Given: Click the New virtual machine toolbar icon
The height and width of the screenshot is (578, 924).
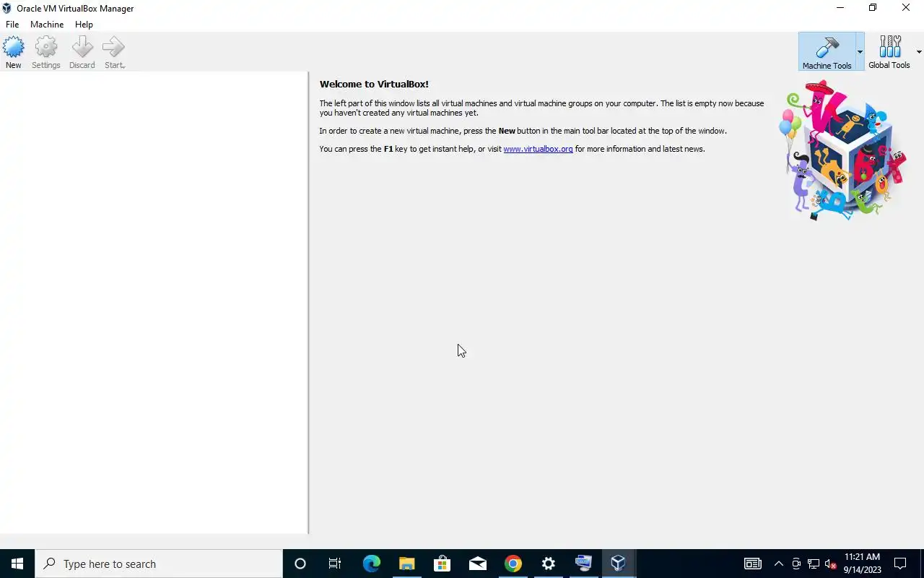Looking at the screenshot, I should (x=13, y=53).
